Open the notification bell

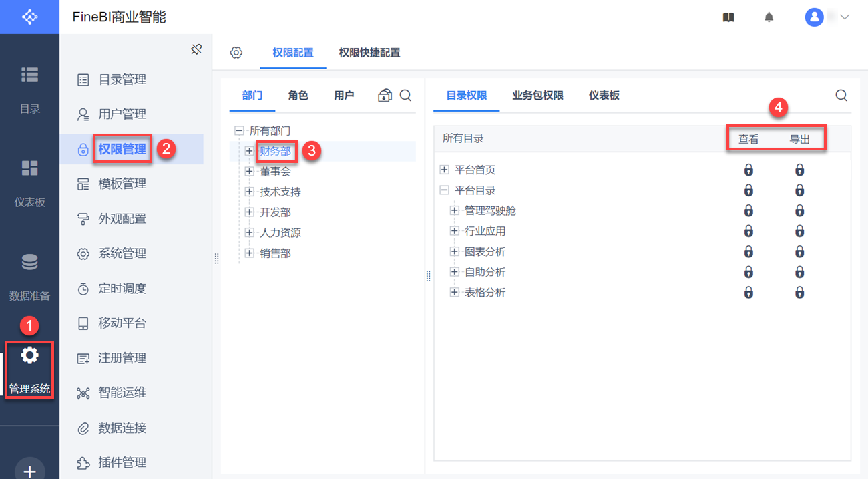point(769,17)
